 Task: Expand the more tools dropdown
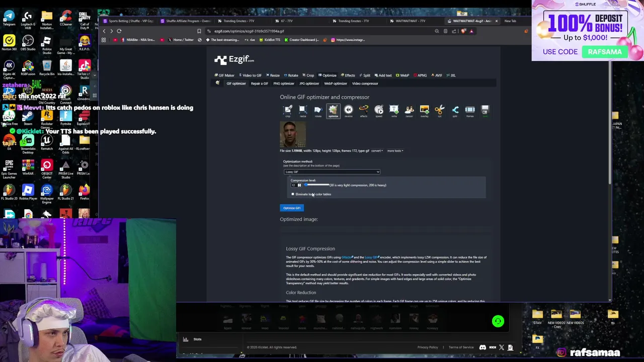(x=395, y=151)
